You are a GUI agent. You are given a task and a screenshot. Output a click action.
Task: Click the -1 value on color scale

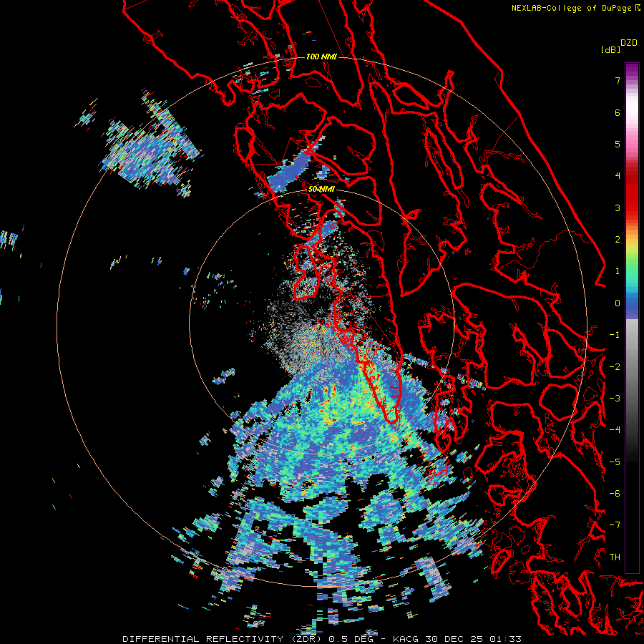[615, 335]
